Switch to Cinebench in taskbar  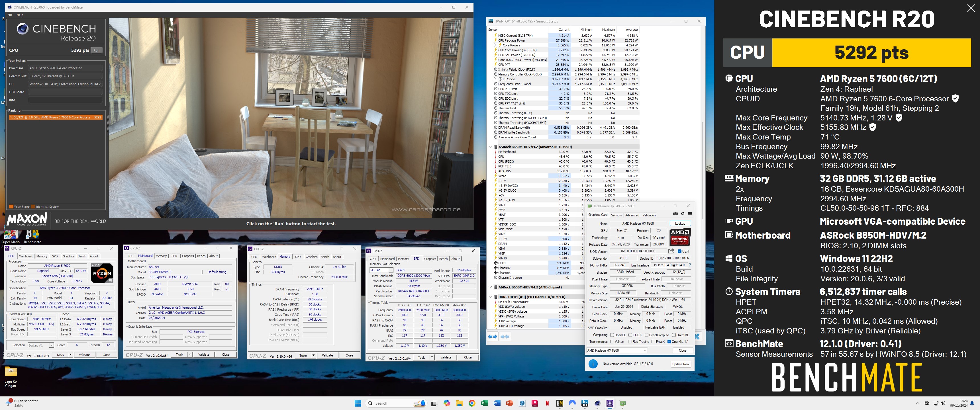coord(597,403)
